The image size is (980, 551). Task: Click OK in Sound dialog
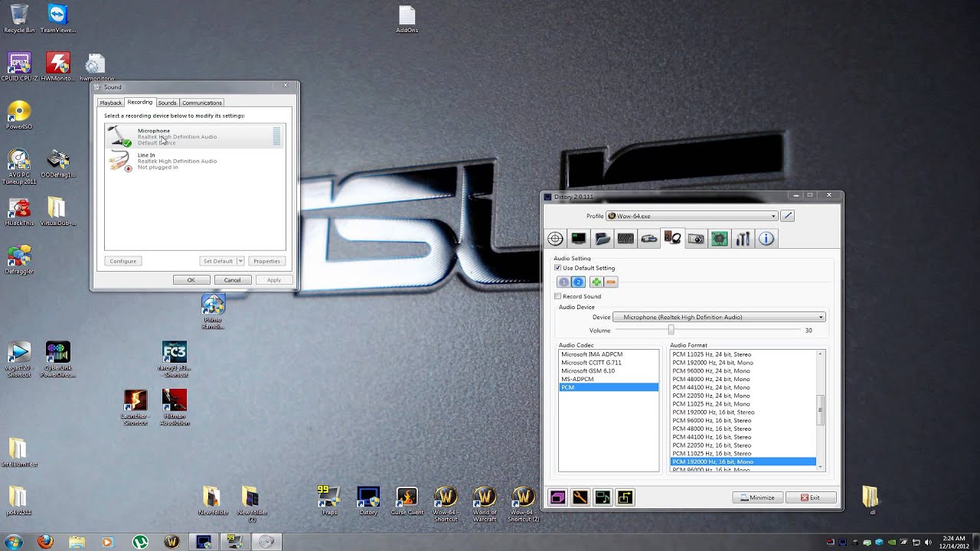(x=191, y=280)
